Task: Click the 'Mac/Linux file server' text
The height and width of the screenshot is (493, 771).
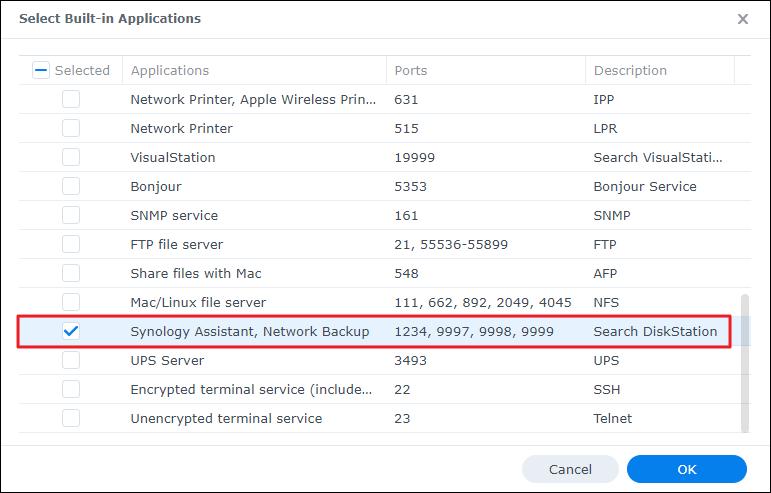Action: click(198, 303)
